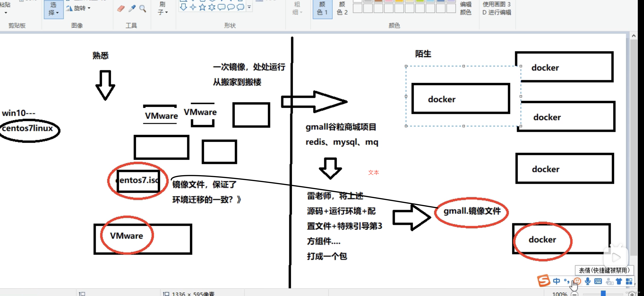
Task: Choose the four-point star shape
Action: tap(193, 7)
